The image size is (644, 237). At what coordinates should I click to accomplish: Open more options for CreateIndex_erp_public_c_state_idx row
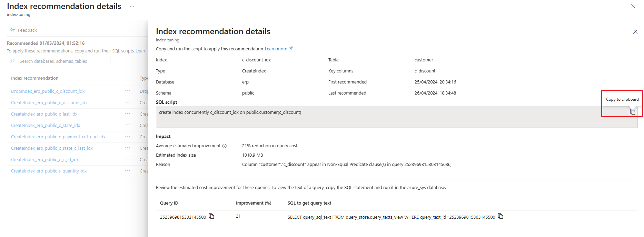pyautogui.click(x=127, y=125)
